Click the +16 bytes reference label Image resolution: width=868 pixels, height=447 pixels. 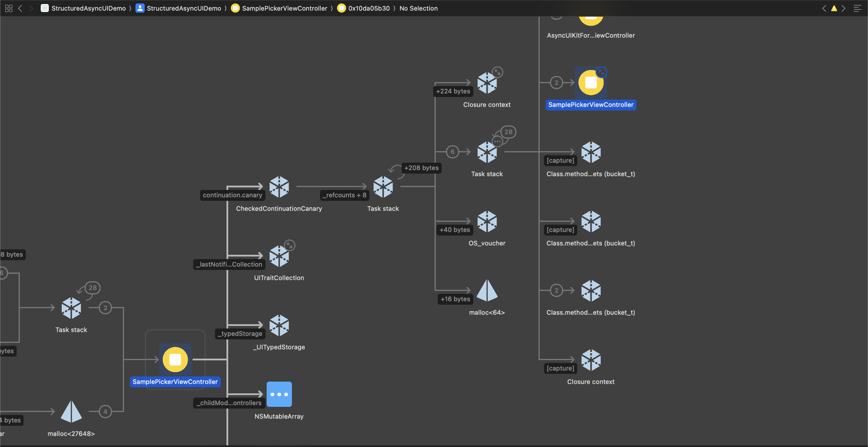[x=455, y=299]
